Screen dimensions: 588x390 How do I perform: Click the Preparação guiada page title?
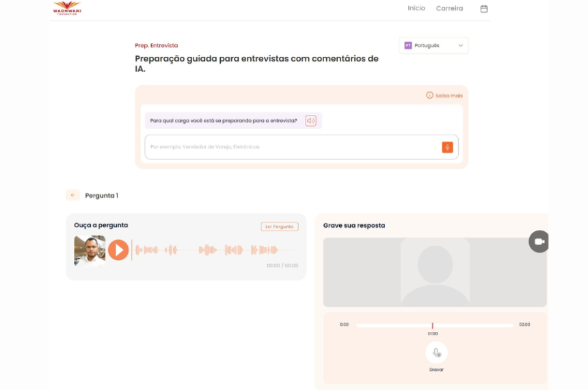tap(257, 64)
